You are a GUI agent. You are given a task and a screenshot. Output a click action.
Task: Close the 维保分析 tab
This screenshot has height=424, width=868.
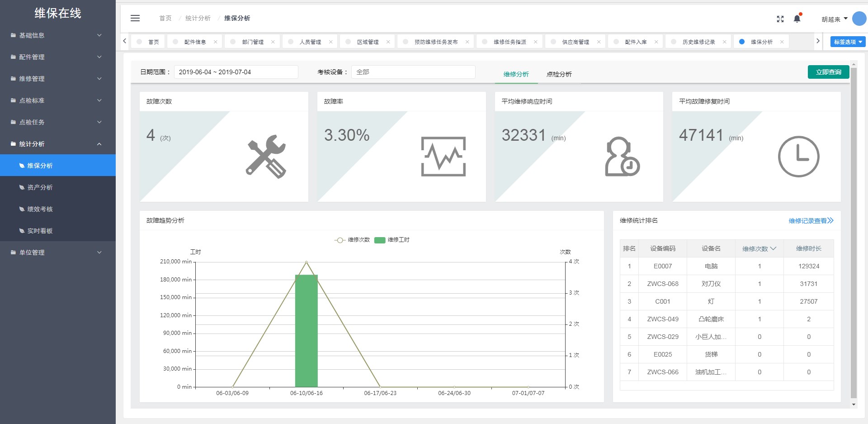[x=782, y=42]
